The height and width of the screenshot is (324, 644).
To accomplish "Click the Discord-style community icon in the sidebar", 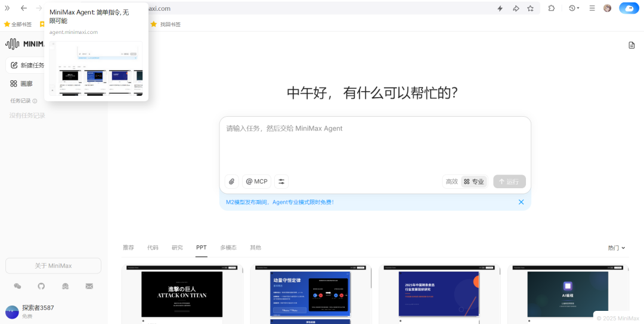I will pyautogui.click(x=66, y=286).
